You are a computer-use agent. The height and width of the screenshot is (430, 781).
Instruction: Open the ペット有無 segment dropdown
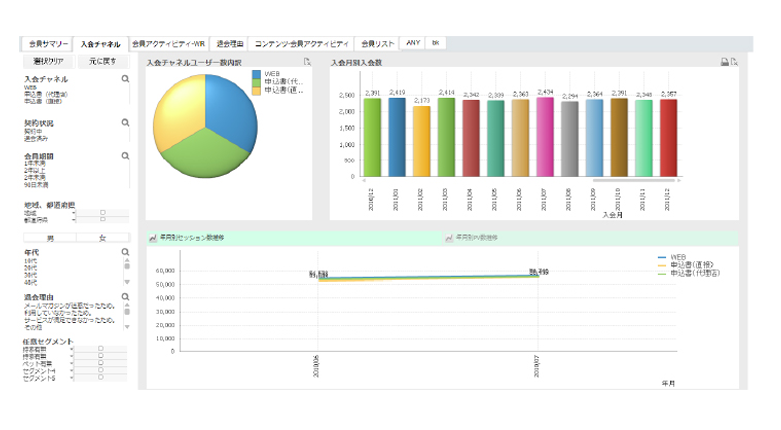tap(71, 364)
